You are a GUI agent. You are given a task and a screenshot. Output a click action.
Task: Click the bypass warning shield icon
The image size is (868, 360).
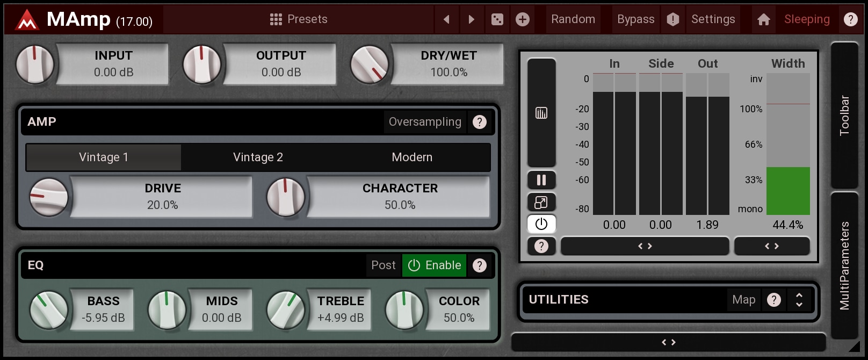coord(672,20)
